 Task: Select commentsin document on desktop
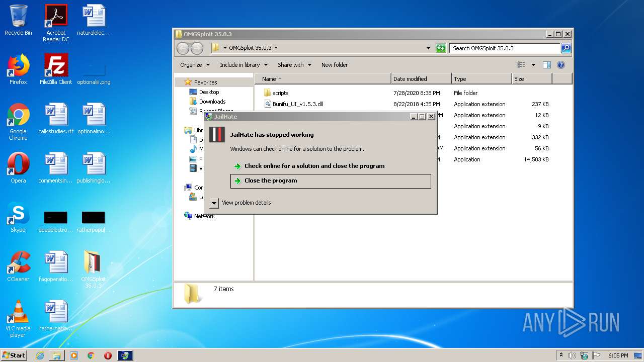(x=56, y=168)
